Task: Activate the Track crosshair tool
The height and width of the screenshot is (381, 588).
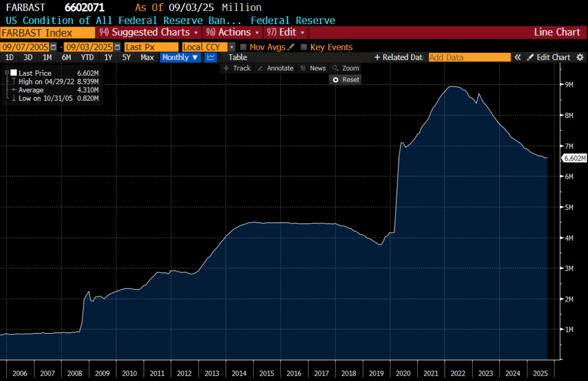Action: tap(237, 68)
